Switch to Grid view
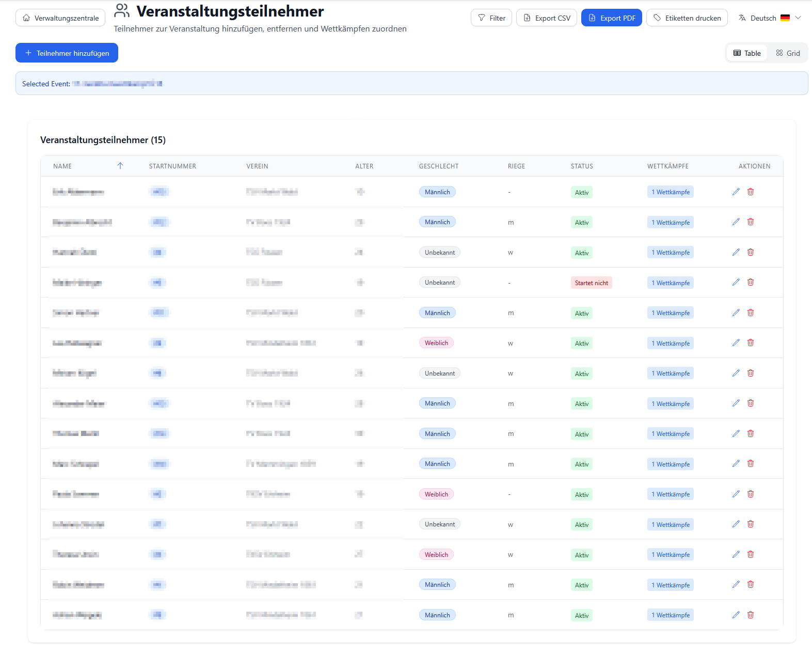 [788, 53]
